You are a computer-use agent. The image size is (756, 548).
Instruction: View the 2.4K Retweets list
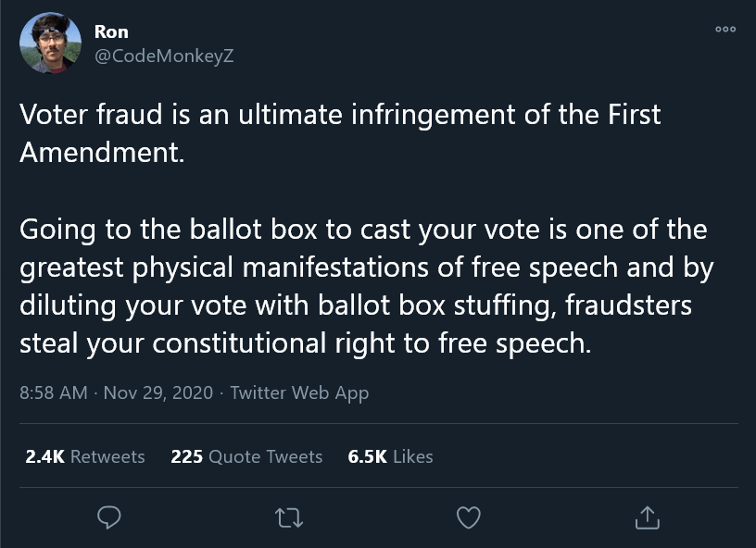coord(85,456)
